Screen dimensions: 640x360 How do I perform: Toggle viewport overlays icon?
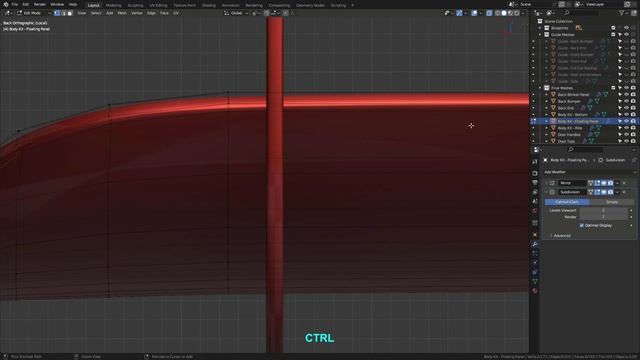(x=474, y=13)
